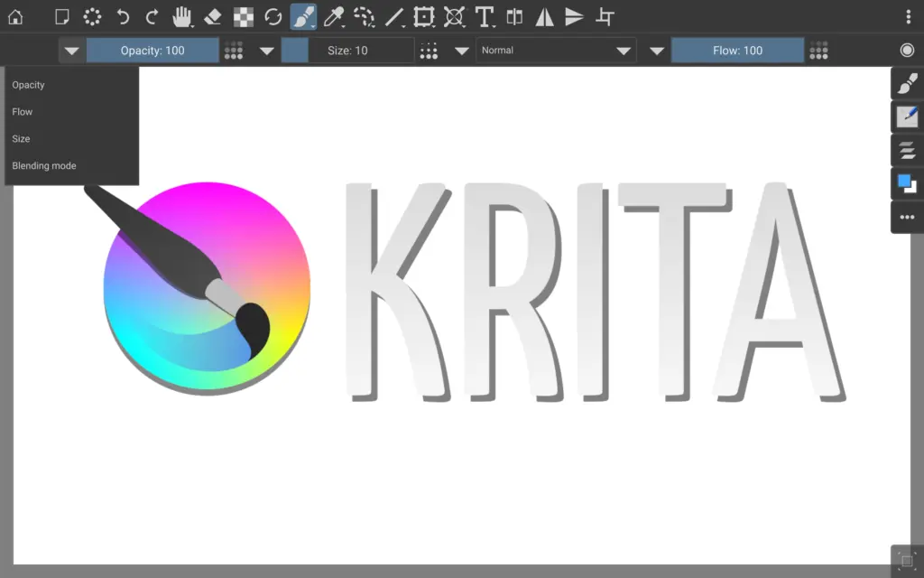924x578 pixels.
Task: Open the three-dot overflow menu
Action: [x=908, y=16]
